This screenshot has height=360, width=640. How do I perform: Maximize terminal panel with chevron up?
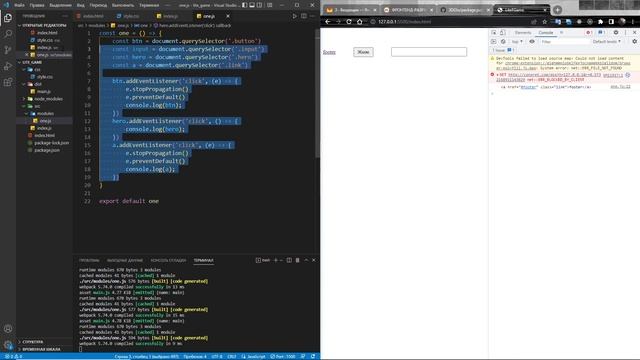pyautogui.click(x=306, y=260)
